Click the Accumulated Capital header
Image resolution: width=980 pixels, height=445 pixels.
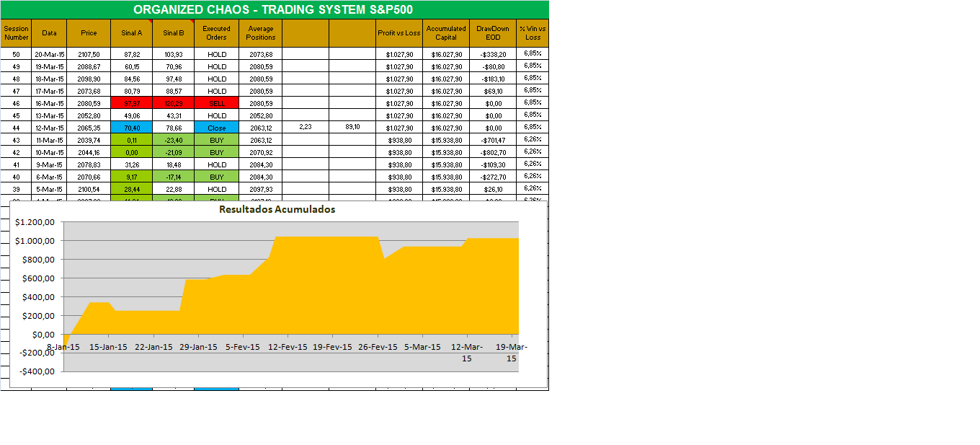point(446,33)
